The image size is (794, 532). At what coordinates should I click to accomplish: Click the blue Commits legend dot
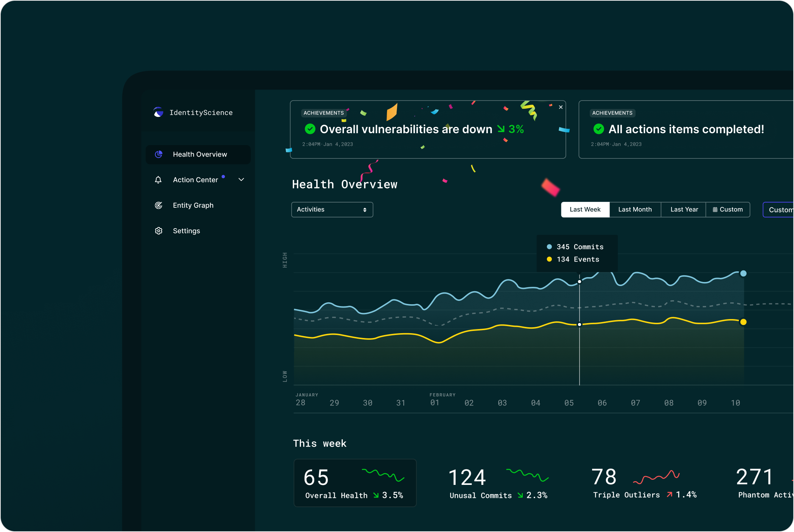tap(549, 247)
